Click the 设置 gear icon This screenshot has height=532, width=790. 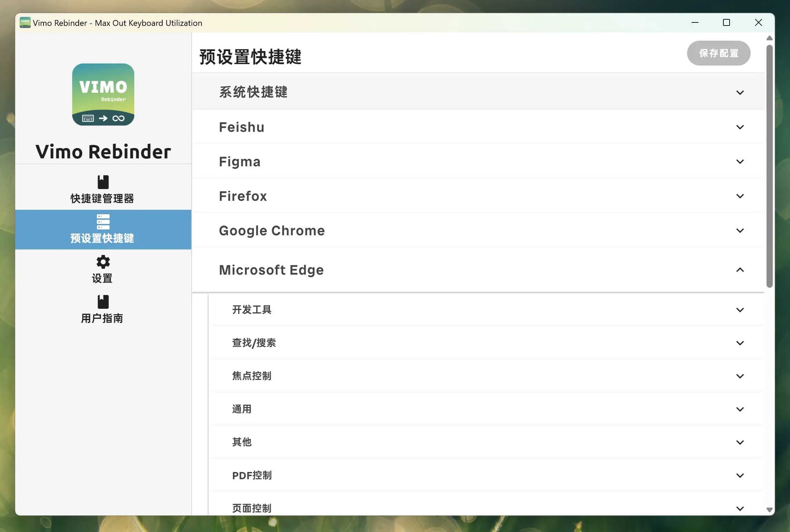(x=103, y=262)
